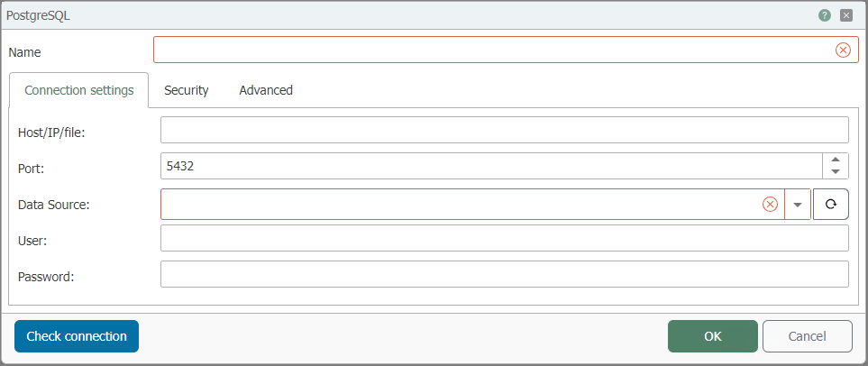This screenshot has height=366, width=868.
Task: Switch to the Security tab
Action: [x=186, y=90]
